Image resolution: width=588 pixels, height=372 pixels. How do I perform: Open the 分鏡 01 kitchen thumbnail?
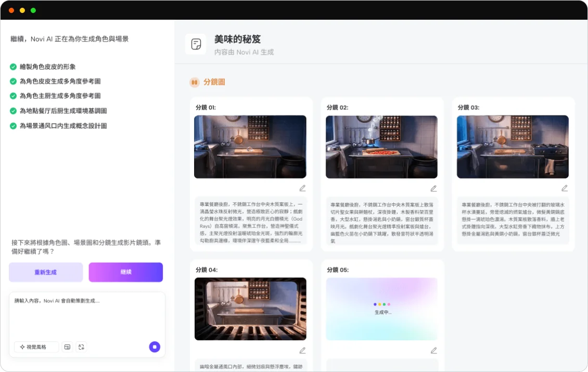[250, 147]
